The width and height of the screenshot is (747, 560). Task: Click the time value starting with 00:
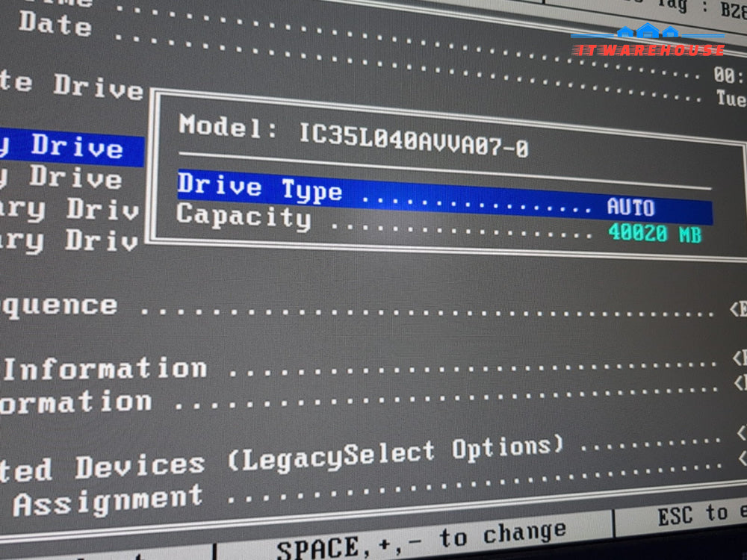coord(729,75)
